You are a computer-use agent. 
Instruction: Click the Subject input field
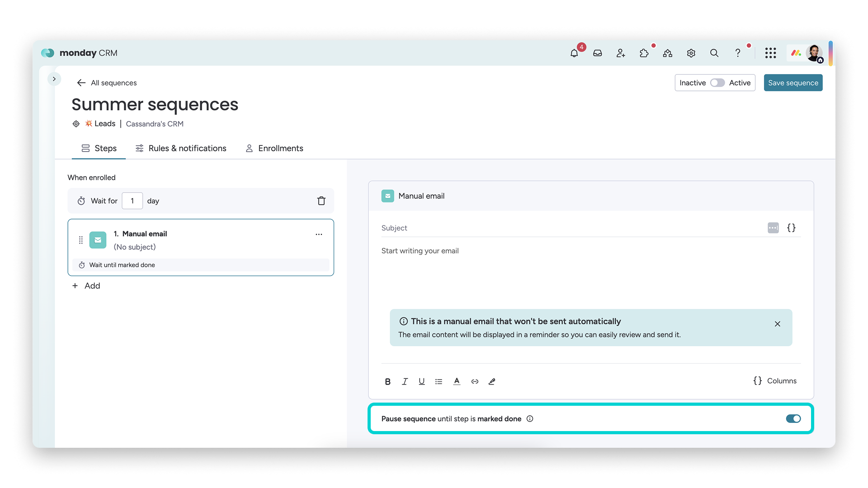[x=572, y=228]
